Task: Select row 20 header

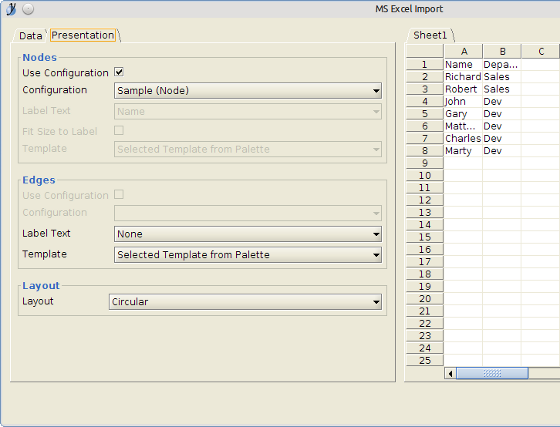Action: 425,299
